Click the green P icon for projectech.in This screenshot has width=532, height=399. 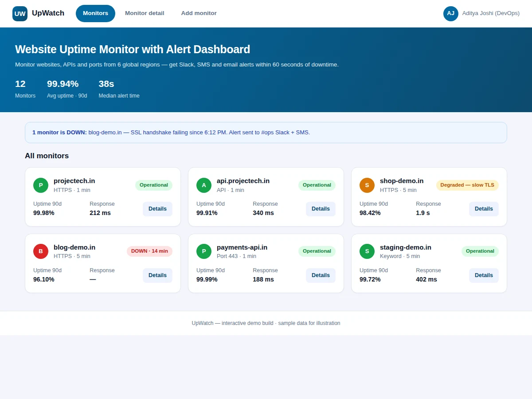coord(41,185)
